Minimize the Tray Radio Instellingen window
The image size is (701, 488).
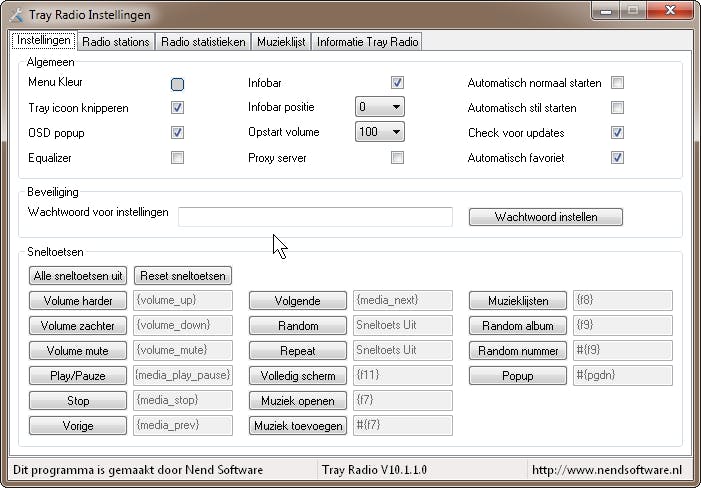click(x=606, y=10)
